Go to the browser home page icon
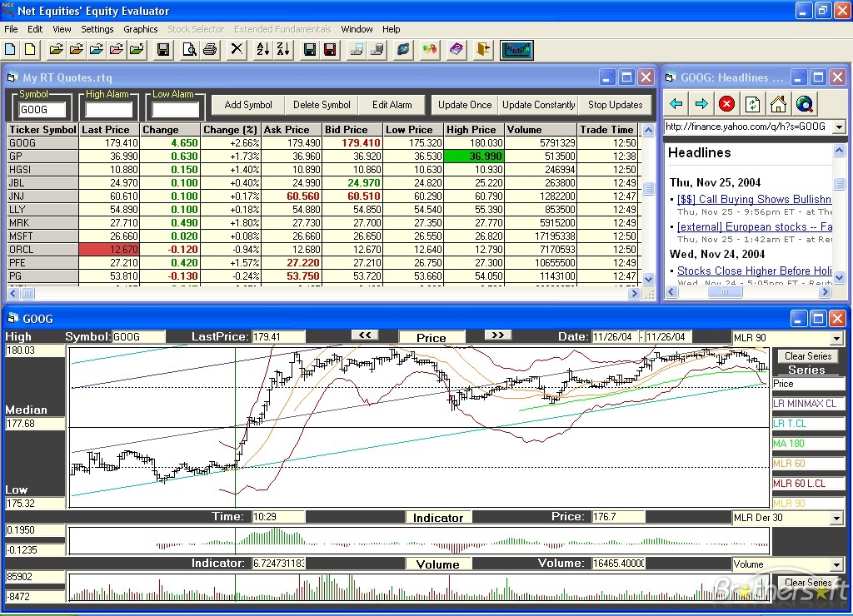Viewport: 853px width, 616px height. tap(778, 104)
